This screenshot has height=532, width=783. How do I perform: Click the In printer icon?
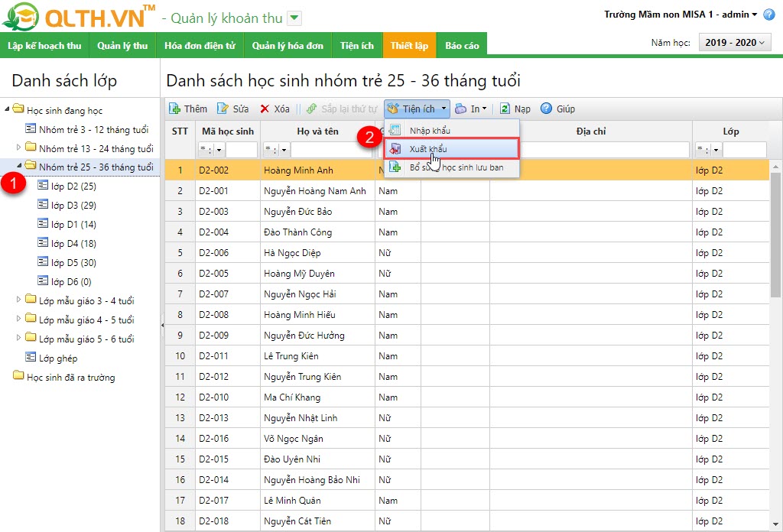tap(461, 109)
